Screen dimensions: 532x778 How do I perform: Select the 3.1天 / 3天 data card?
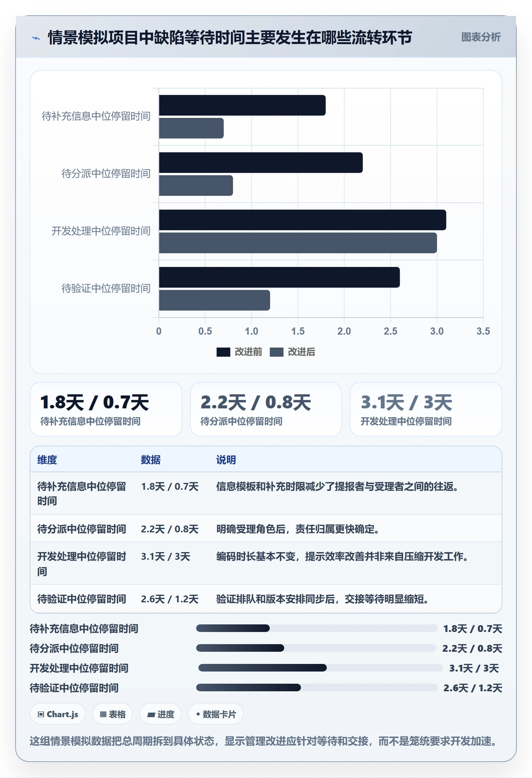[x=426, y=409]
